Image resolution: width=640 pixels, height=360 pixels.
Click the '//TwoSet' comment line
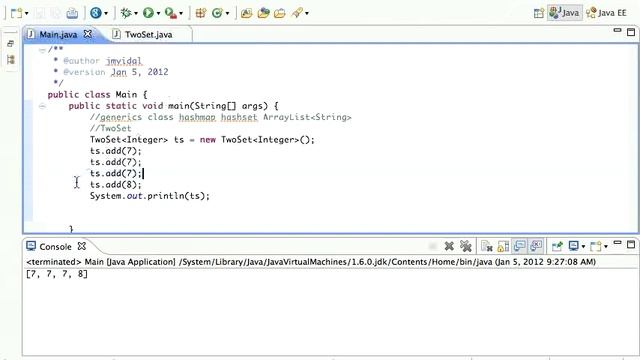pos(111,129)
